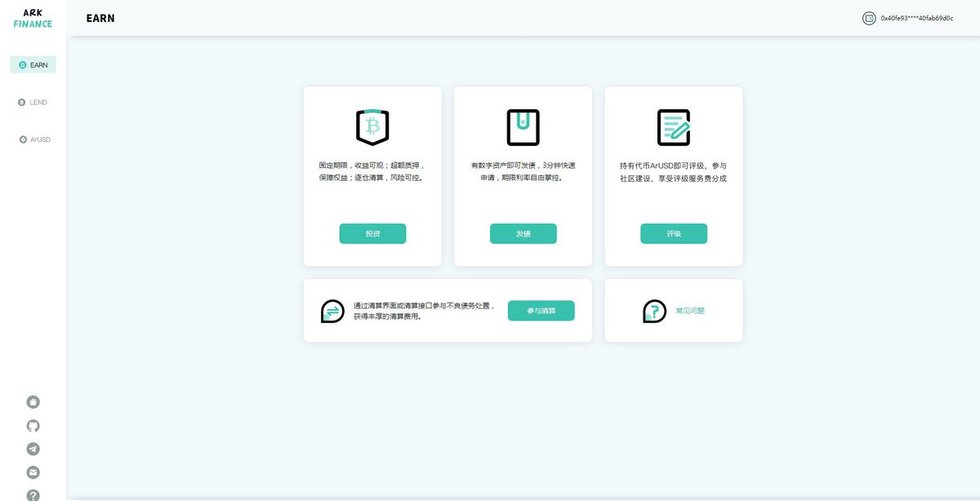Viewport: 980px width, 501px height.
Task: Click the wallet address chip icon in header
Action: pos(868,17)
